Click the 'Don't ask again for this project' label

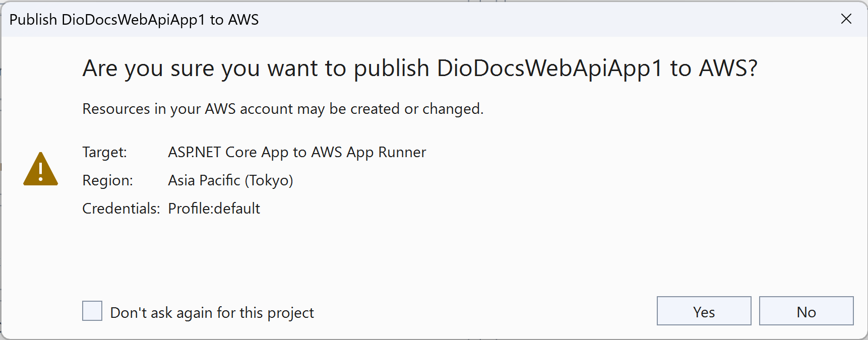pos(212,313)
